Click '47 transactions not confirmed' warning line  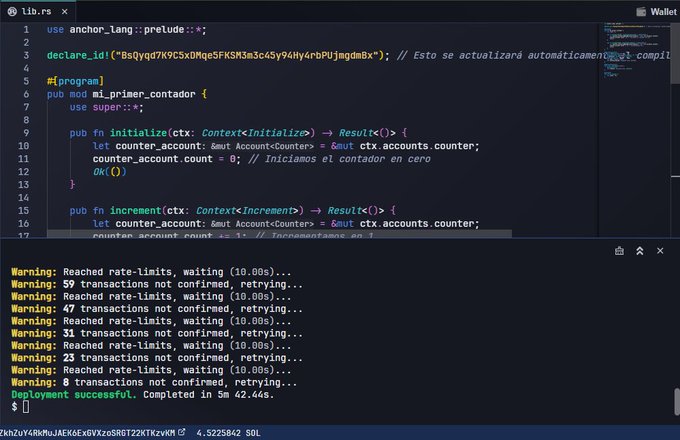tap(157, 309)
